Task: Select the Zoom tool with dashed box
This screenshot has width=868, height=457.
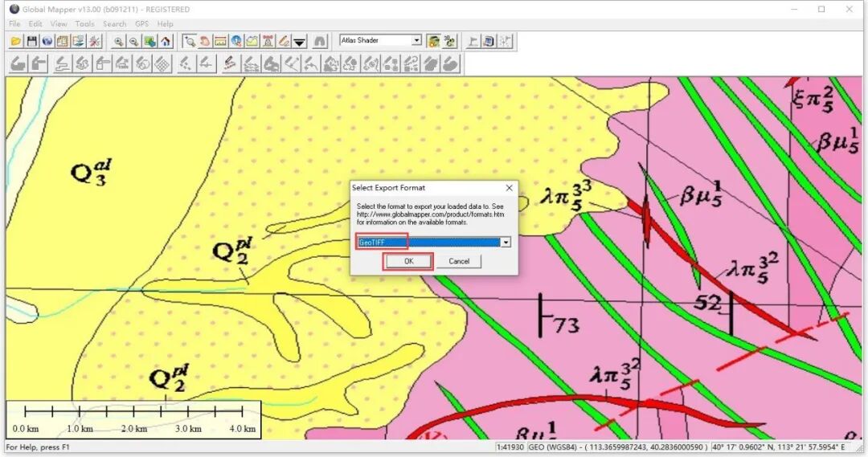Action: (x=190, y=41)
